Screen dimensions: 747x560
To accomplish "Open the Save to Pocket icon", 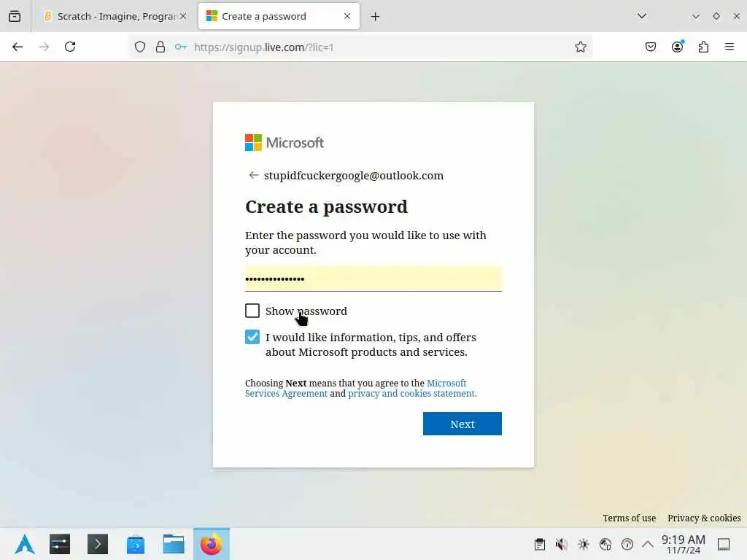I will [x=651, y=47].
